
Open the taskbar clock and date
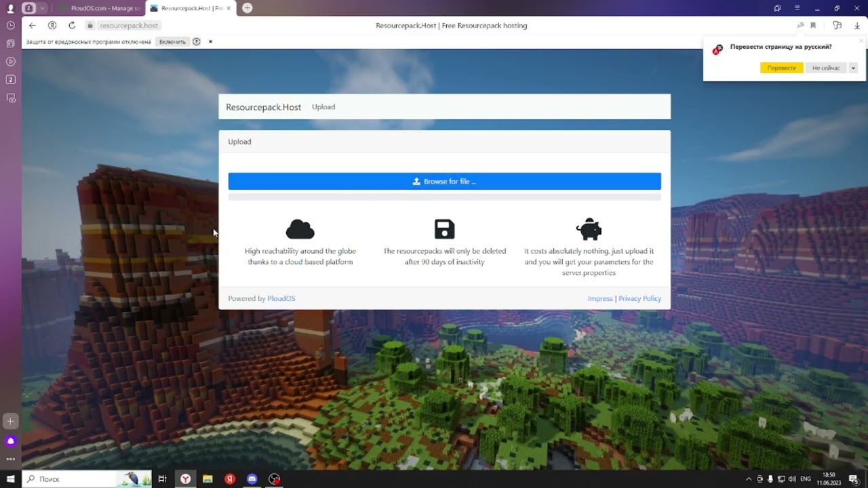point(828,479)
